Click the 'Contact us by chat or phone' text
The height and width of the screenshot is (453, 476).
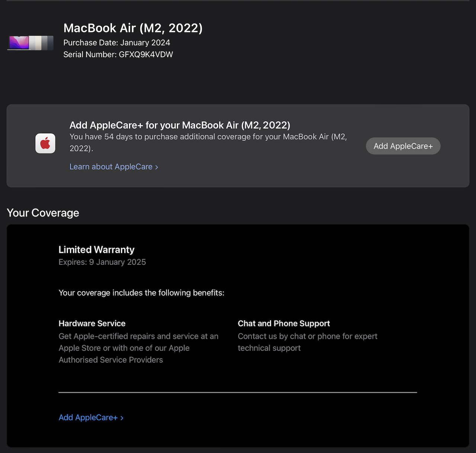308,342
